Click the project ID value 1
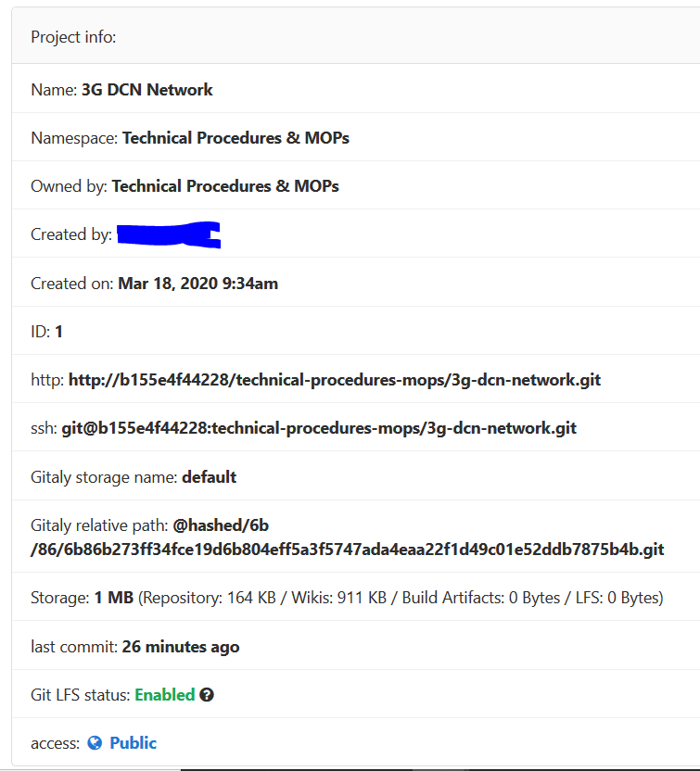The height and width of the screenshot is (771, 700). 59,332
